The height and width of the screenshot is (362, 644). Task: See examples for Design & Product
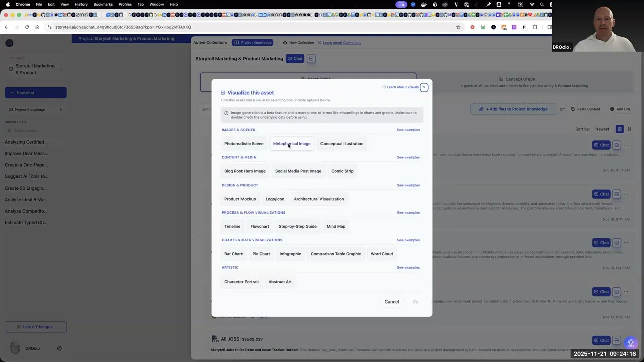coord(408,186)
